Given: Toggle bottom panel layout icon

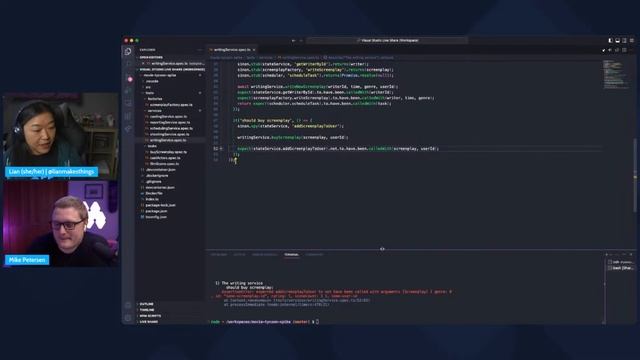Looking at the screenshot, I should [x=618, y=40].
